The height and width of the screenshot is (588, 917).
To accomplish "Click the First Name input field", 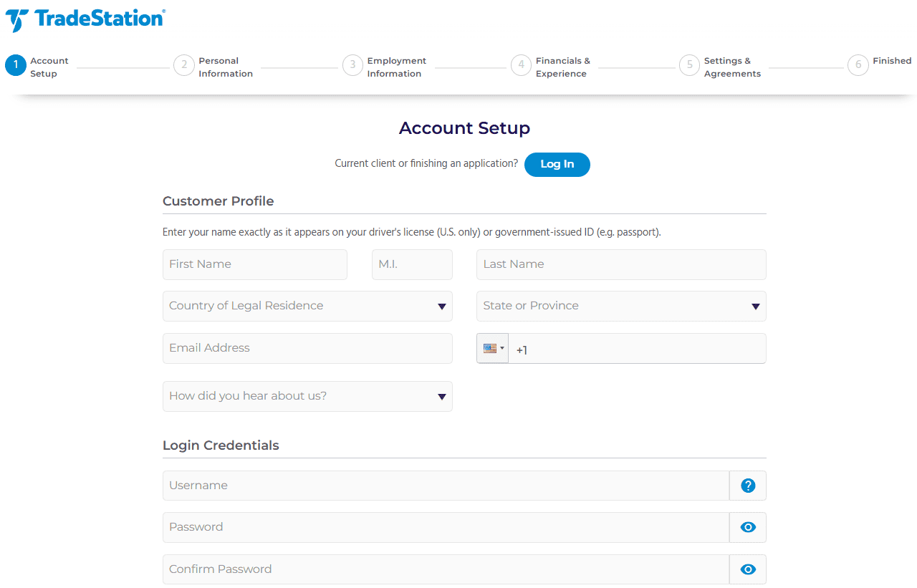I will (255, 264).
